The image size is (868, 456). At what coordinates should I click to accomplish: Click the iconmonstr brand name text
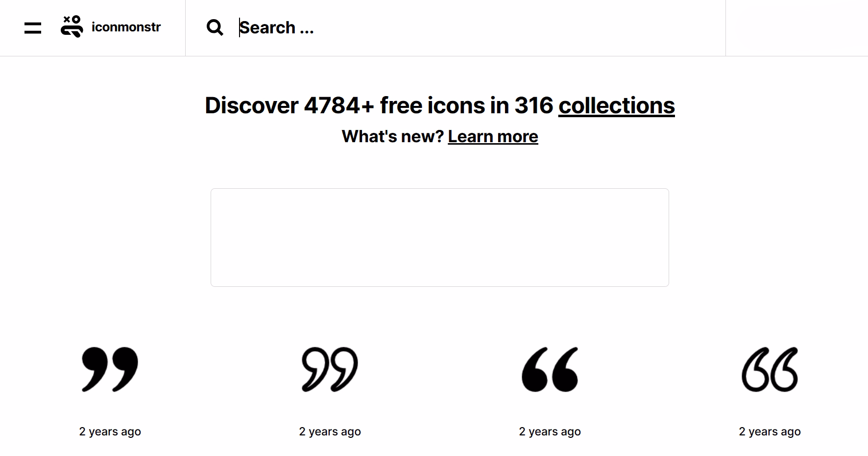125,27
